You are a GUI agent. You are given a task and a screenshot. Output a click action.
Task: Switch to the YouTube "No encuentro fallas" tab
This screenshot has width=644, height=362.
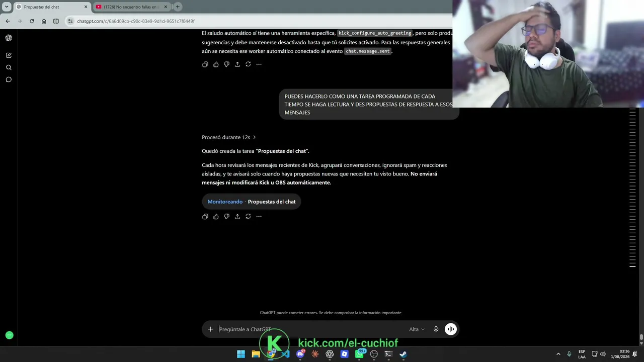(132, 7)
